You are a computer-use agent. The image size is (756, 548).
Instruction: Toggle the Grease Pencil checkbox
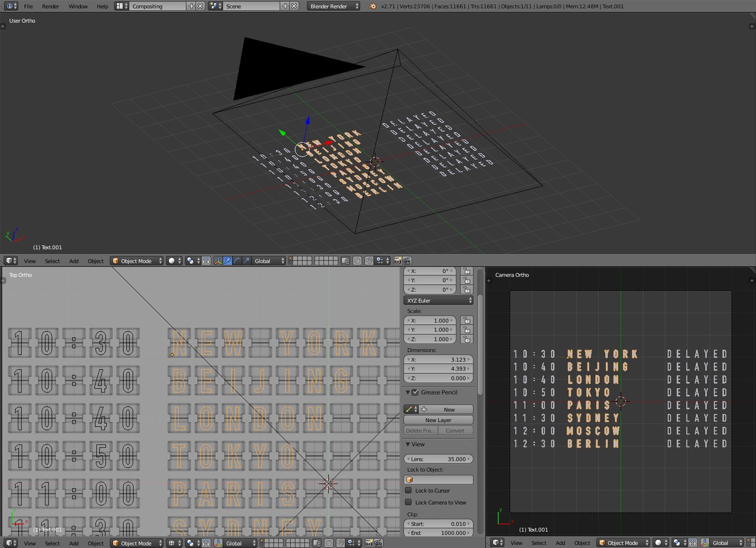(x=415, y=392)
